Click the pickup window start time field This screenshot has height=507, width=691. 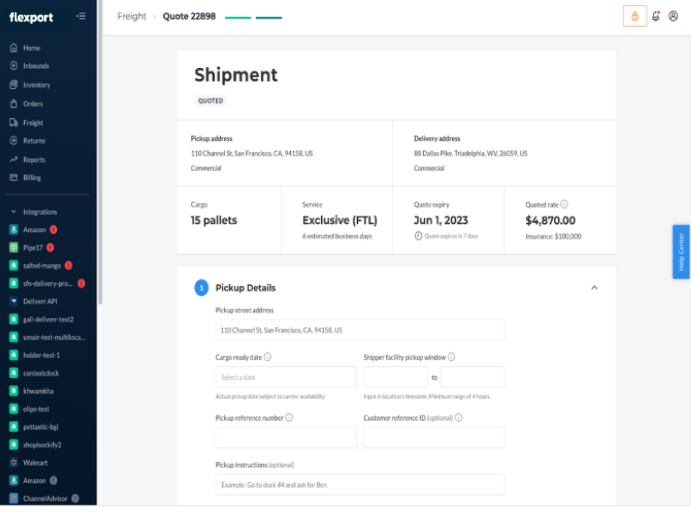point(395,377)
